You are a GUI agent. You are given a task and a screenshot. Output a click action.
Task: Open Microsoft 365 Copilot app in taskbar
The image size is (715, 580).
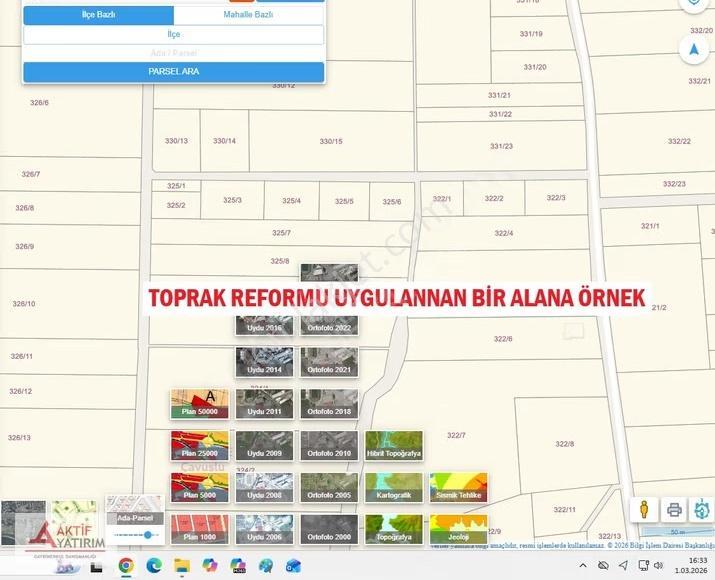(x=238, y=566)
